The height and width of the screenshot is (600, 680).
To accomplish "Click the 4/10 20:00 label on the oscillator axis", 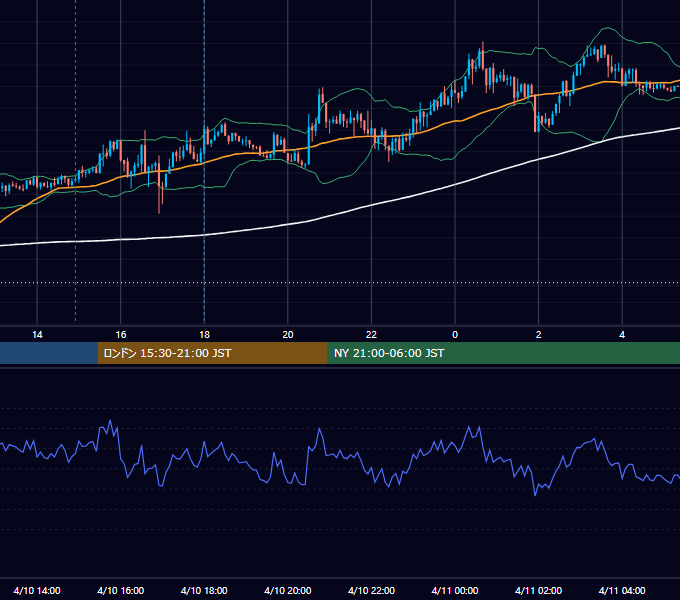I will (288, 590).
